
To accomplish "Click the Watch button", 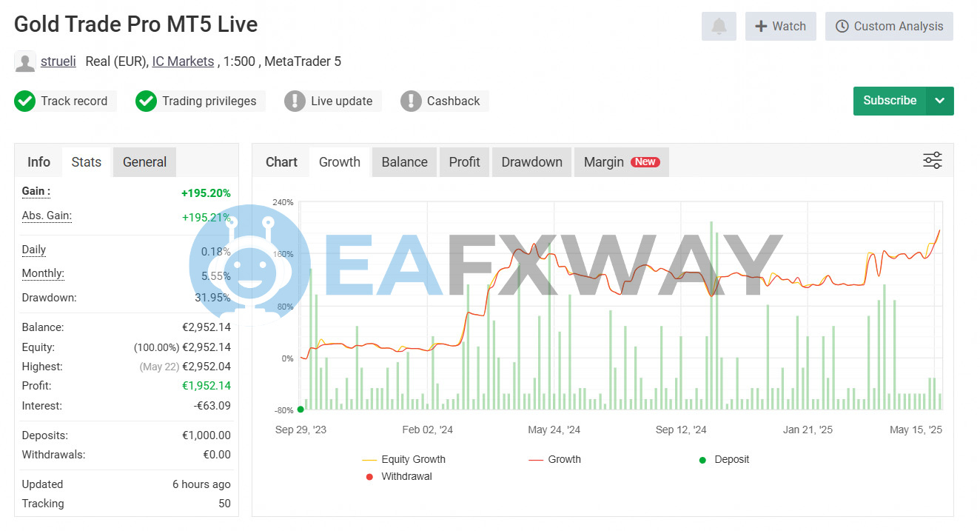I will (781, 27).
